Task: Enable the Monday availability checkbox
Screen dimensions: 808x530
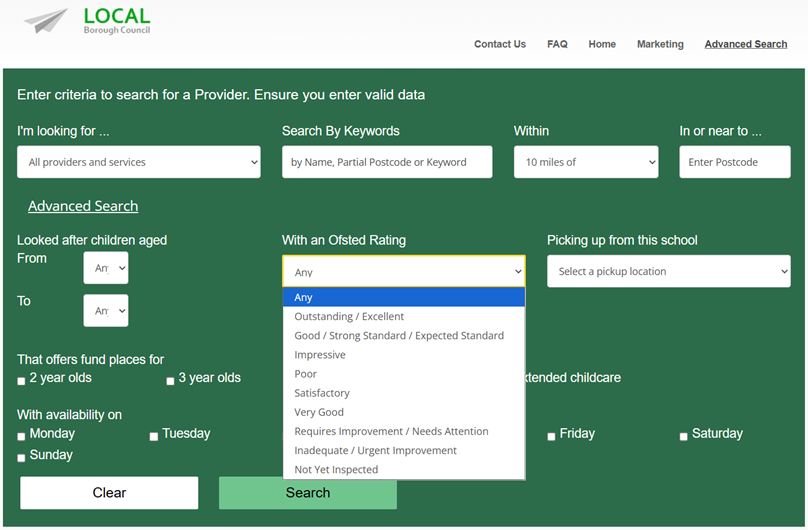Action: pos(22,436)
